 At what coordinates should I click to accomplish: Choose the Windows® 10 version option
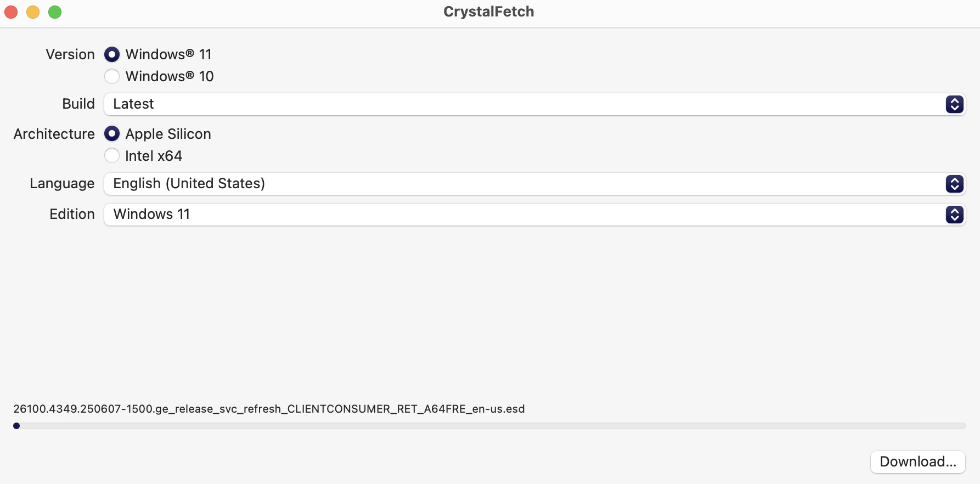(112, 76)
